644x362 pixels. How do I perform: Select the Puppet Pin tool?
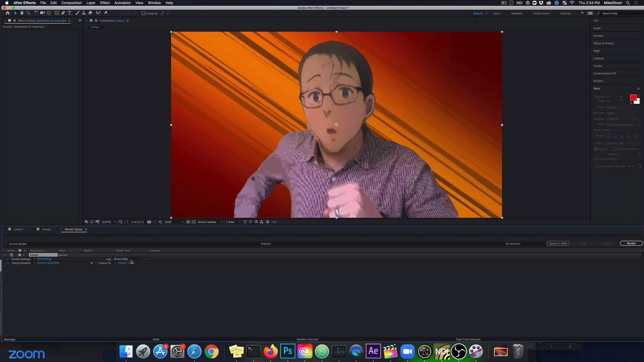(106, 13)
